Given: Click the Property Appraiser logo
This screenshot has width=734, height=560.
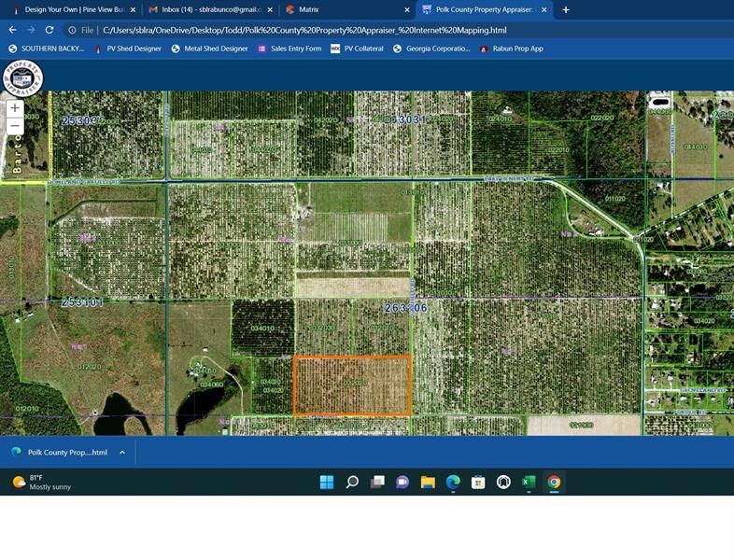Looking at the screenshot, I should click(22, 77).
